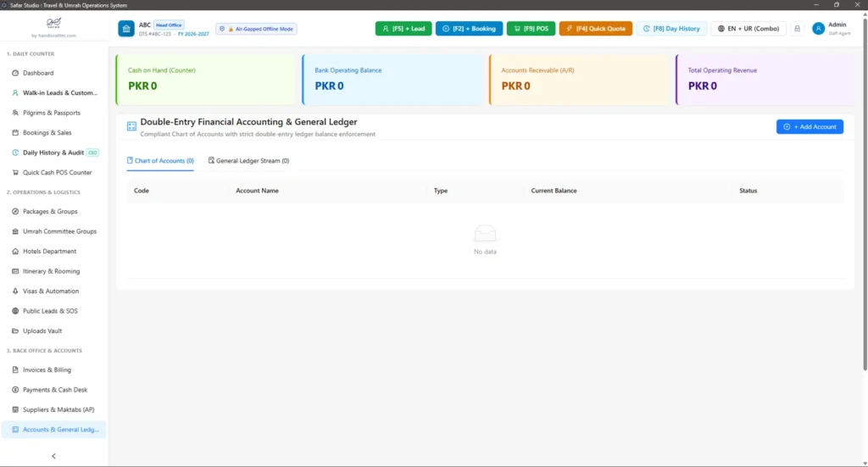The image size is (868, 467).
Task: Select Accounts & General Ledger item
Action: click(54, 430)
